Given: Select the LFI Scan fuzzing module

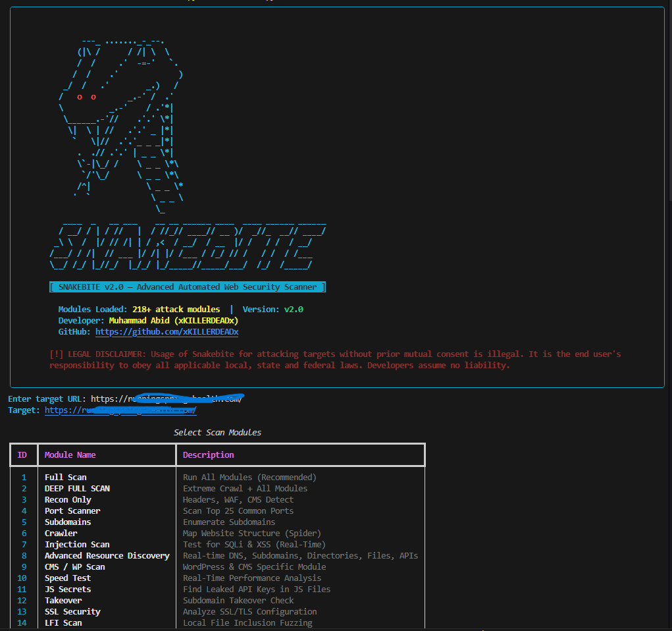Looking at the screenshot, I should (x=63, y=622).
